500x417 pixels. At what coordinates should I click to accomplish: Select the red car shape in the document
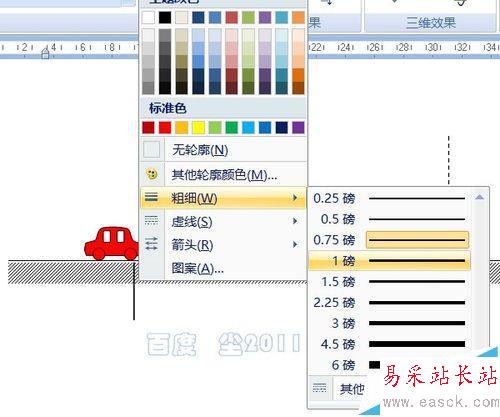pos(112,244)
